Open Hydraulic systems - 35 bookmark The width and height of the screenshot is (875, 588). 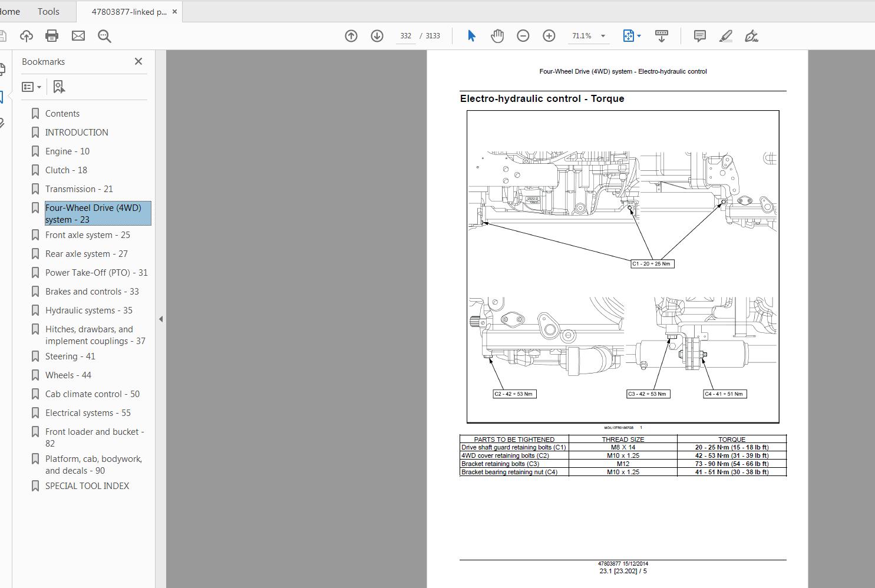tap(89, 310)
